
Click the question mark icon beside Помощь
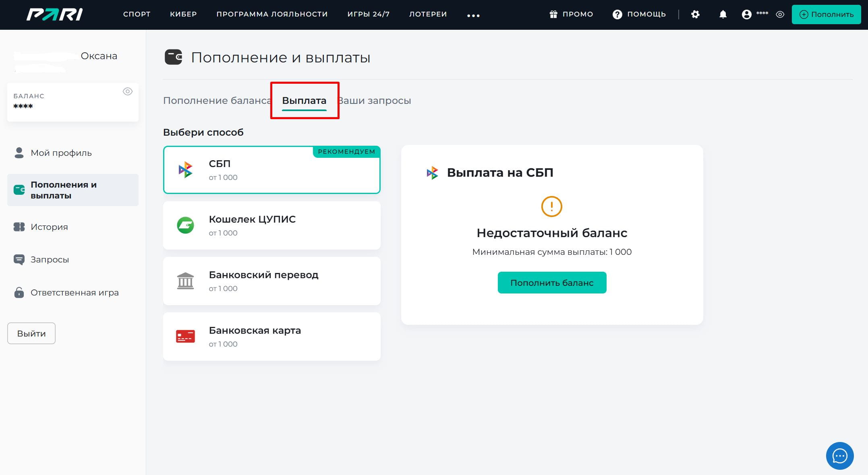(x=617, y=14)
